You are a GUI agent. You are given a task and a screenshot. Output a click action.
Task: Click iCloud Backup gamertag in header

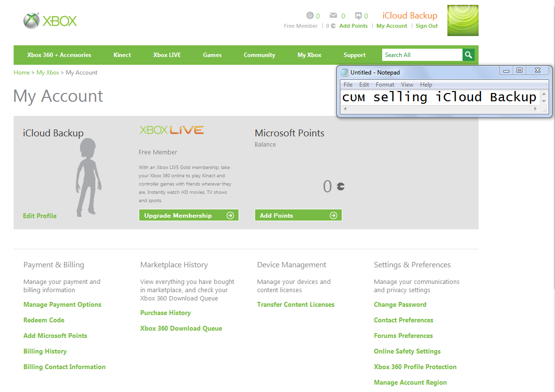pyautogui.click(x=410, y=16)
